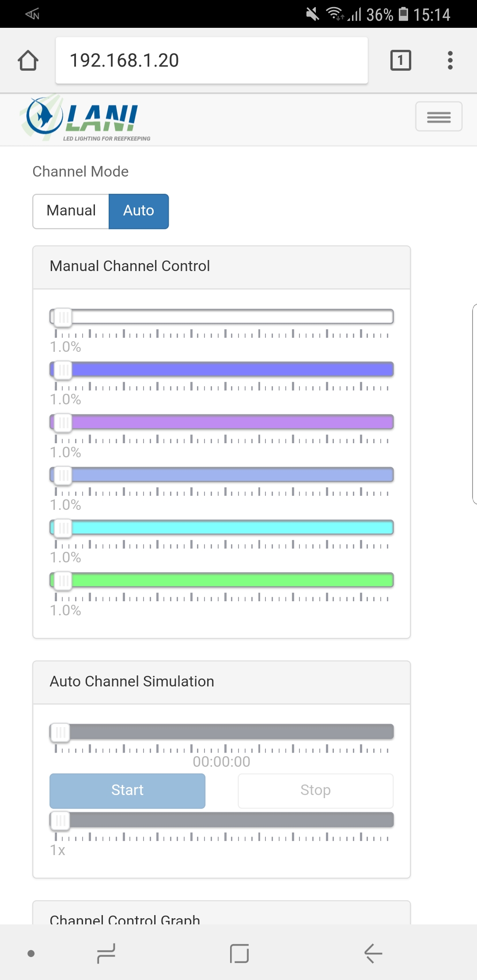Click the green channel slider
This screenshot has height=980, width=477.
click(x=230, y=580)
